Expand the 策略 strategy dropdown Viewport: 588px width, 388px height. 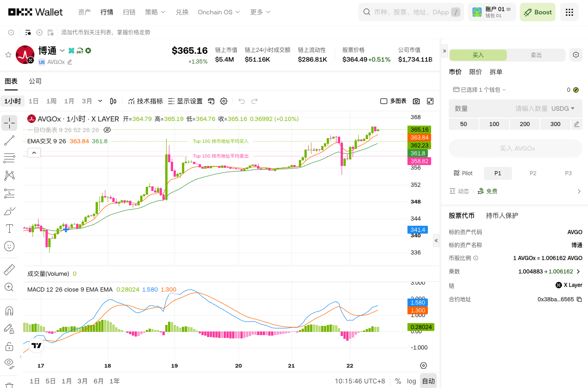pyautogui.click(x=155, y=12)
